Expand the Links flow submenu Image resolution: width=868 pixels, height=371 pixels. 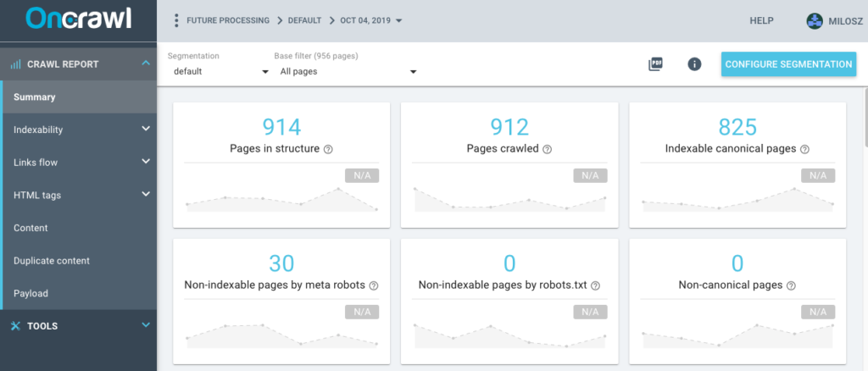click(146, 162)
